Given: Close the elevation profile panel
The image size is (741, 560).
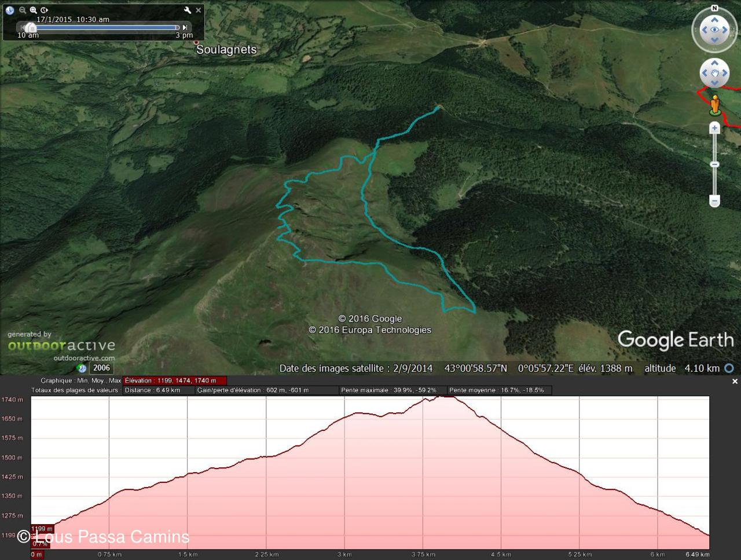Looking at the screenshot, I should [x=735, y=381].
